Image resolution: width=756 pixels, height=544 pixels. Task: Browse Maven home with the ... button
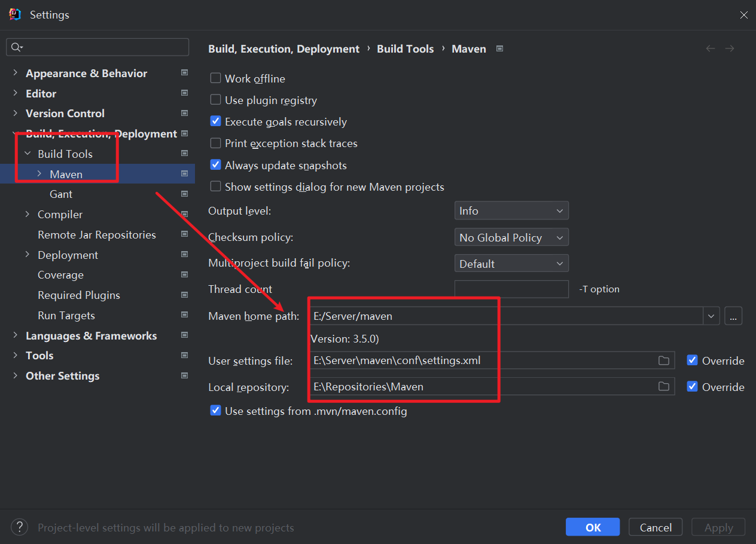tap(733, 316)
